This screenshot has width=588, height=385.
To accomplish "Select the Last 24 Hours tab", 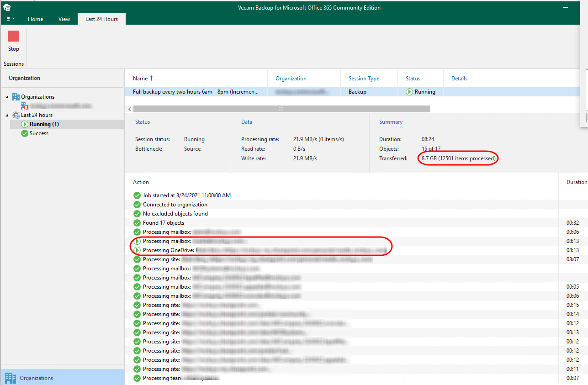I will point(101,19).
